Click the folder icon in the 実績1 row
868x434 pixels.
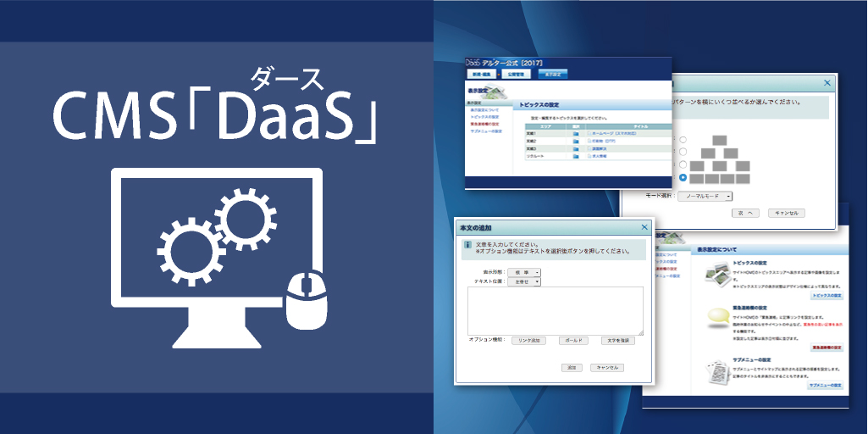575,134
